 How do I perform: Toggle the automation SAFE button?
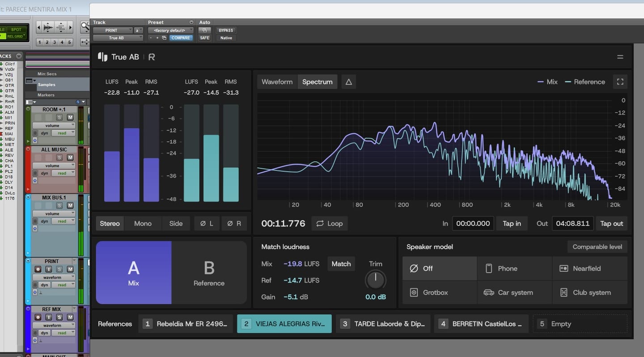click(x=204, y=38)
